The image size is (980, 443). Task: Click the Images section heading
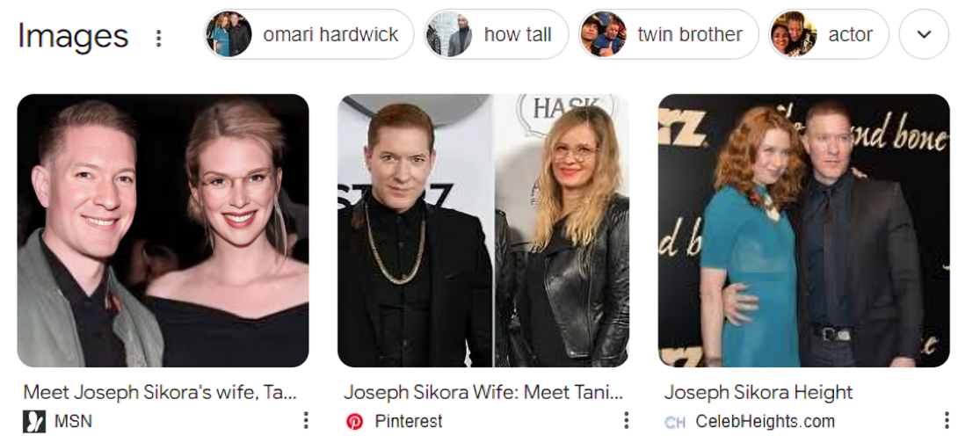[73, 36]
